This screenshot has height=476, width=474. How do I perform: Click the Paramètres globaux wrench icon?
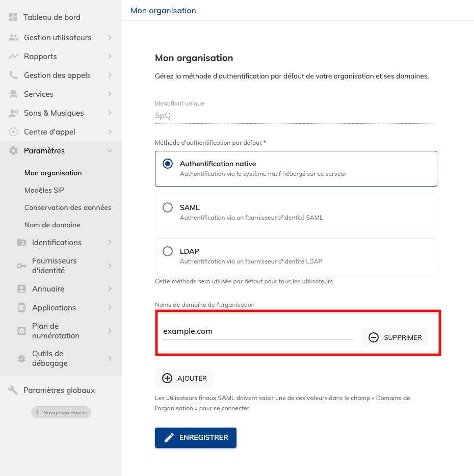pyautogui.click(x=13, y=390)
